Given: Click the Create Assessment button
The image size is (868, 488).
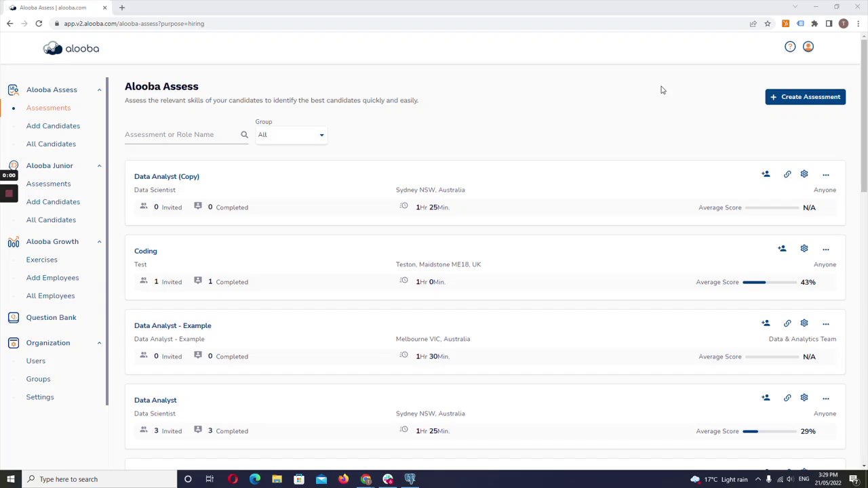Looking at the screenshot, I should 805,97.
